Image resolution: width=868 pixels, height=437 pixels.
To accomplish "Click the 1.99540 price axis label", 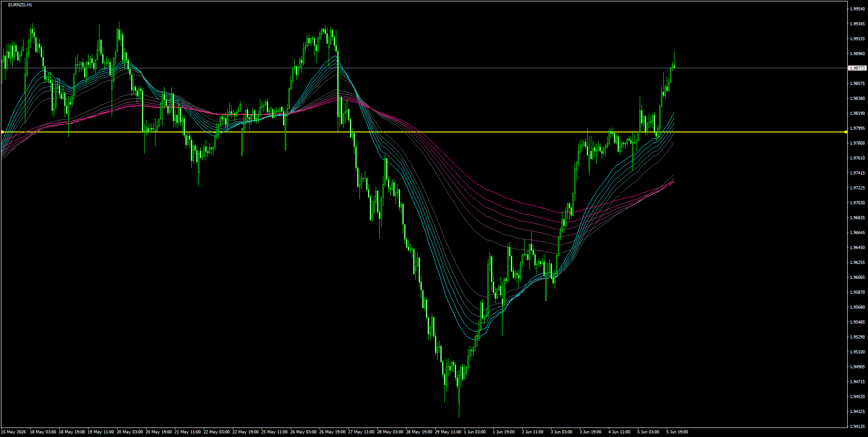I will coord(858,9).
